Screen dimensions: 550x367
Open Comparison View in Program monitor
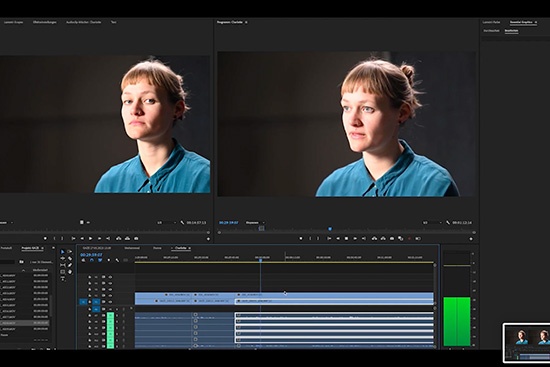click(x=401, y=238)
